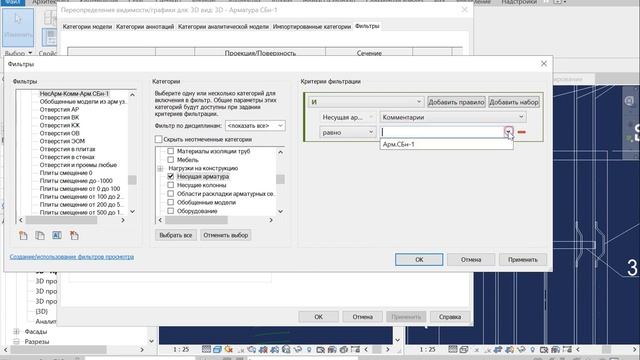The image size is (640, 360).
Task: Open the И logical operator dropdown
Action: (x=366, y=102)
